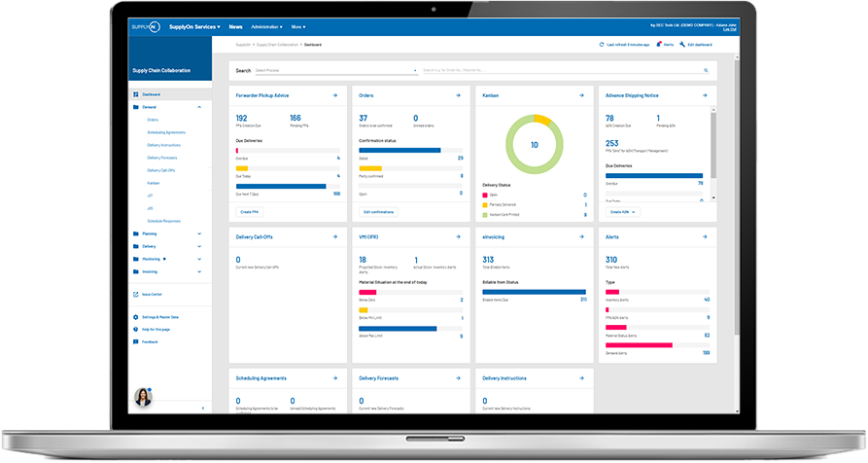
Task: Click the Log Out link
Action: tap(730, 29)
